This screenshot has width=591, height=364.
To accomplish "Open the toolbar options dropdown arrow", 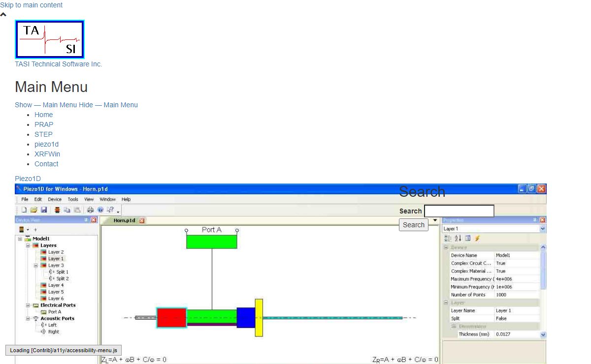I will 118,212.
